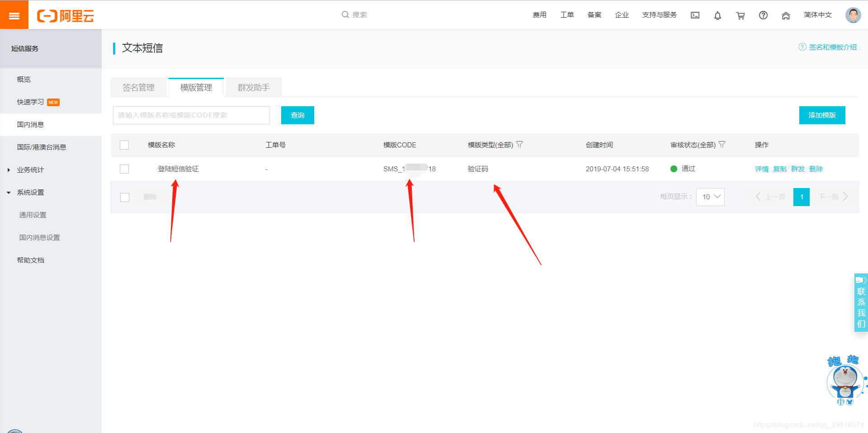Open the shopping cart
Screen dimensions: 868x433
pos(740,15)
